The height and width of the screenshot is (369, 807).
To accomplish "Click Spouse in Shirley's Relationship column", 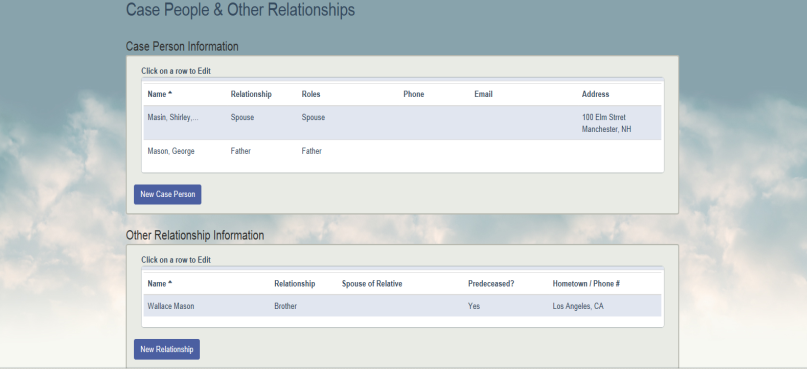I will [242, 117].
